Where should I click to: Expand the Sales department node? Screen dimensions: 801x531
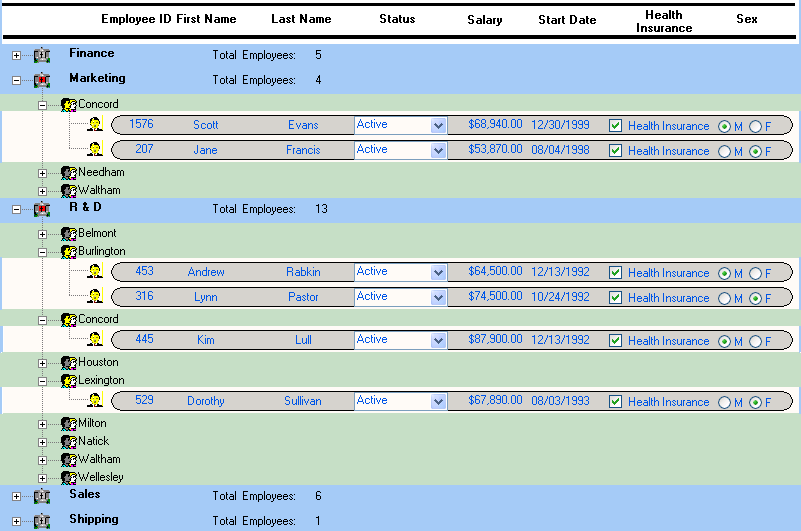click(17, 496)
